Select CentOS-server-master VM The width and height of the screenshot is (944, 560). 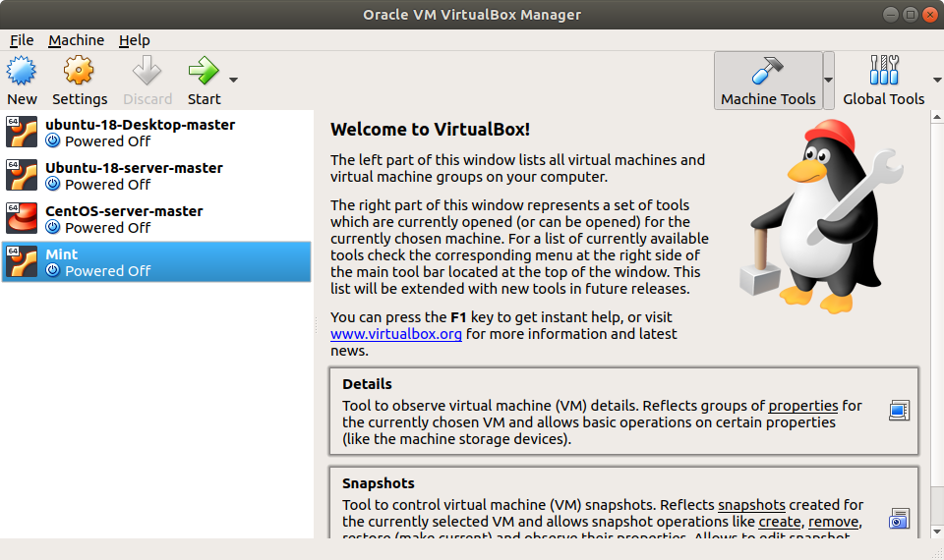tap(156, 219)
